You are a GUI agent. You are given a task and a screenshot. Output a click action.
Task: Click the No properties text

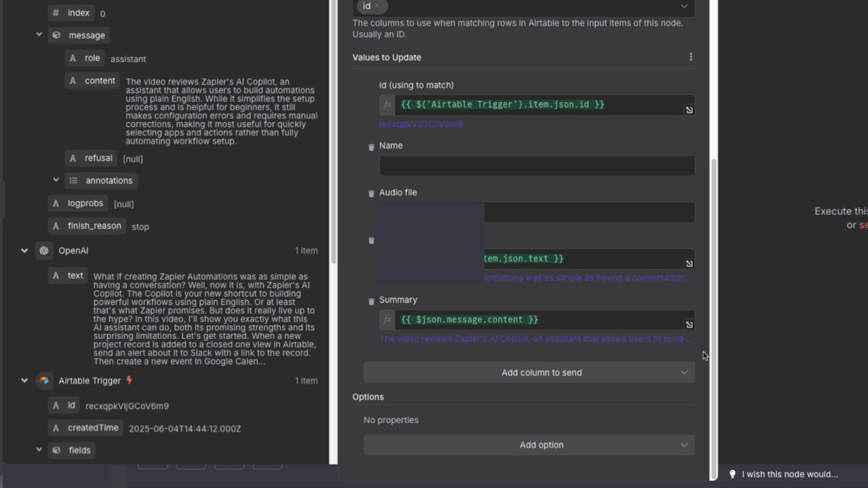(391, 420)
